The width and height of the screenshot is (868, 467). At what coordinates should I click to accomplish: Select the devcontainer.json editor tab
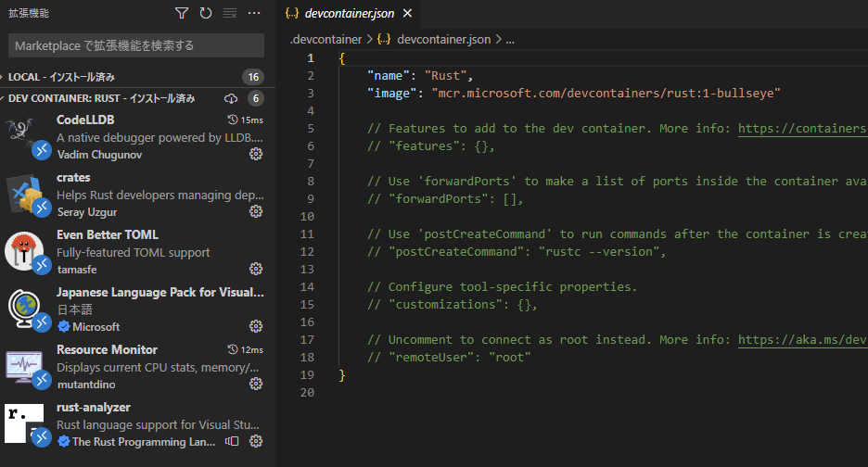click(x=348, y=13)
